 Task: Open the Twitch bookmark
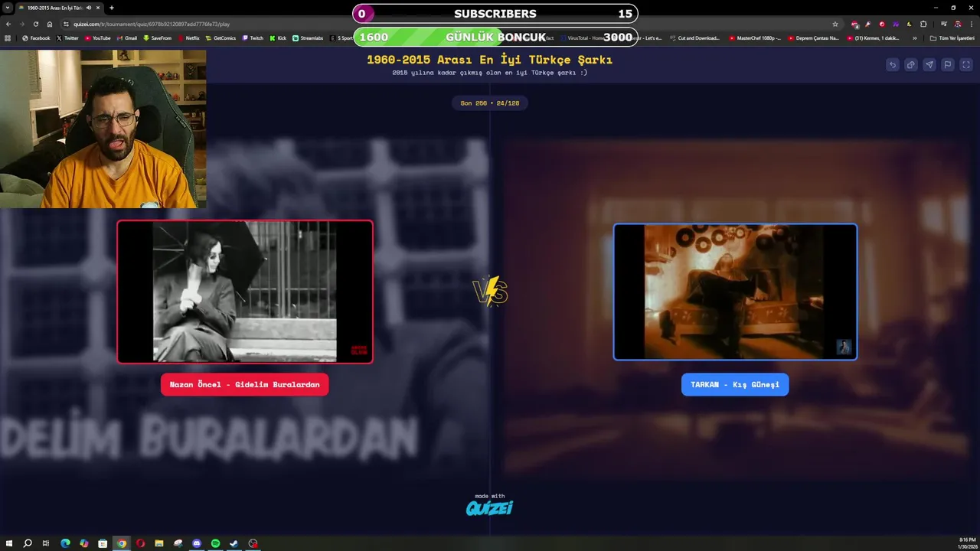(253, 37)
